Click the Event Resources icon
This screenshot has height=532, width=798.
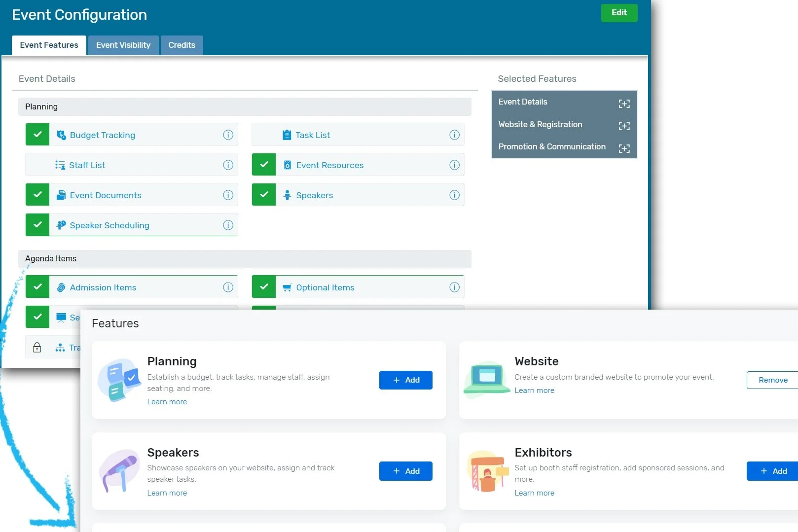(x=287, y=165)
